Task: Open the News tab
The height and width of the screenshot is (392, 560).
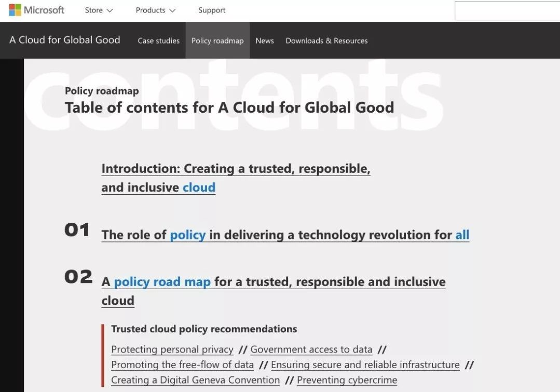Action: pyautogui.click(x=265, y=40)
